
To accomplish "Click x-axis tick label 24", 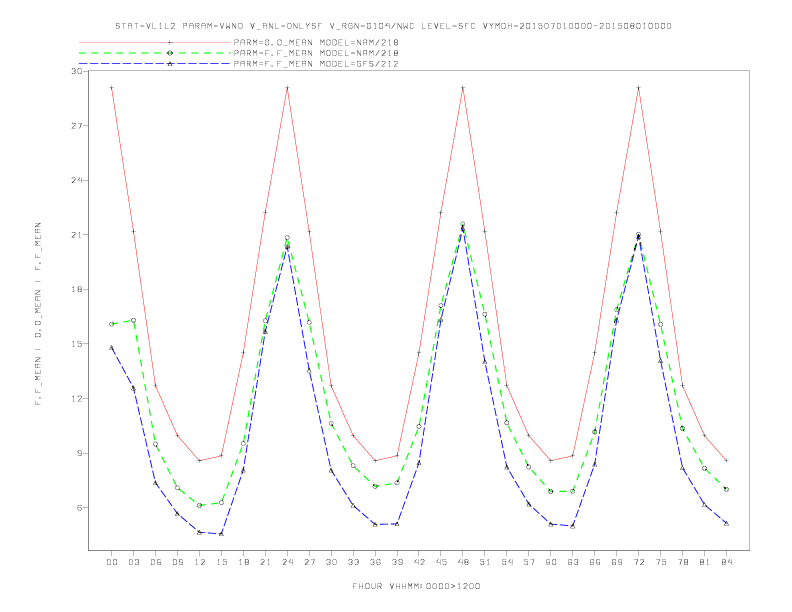I will (287, 562).
